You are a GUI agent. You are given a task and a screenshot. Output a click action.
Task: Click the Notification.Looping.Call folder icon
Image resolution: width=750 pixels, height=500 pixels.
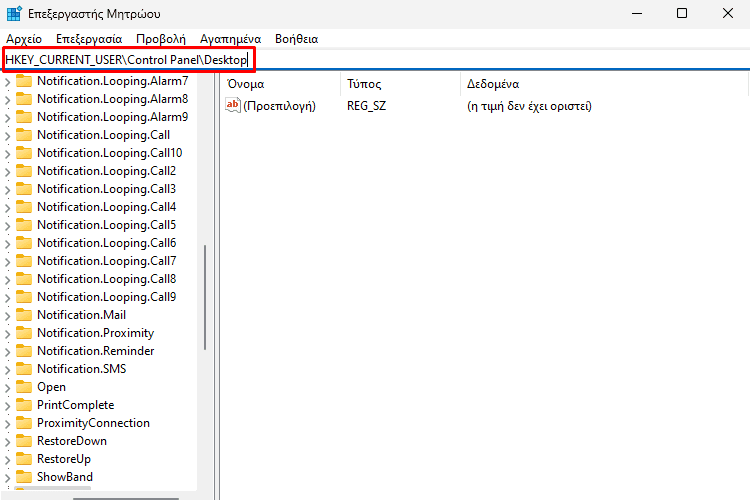point(24,134)
